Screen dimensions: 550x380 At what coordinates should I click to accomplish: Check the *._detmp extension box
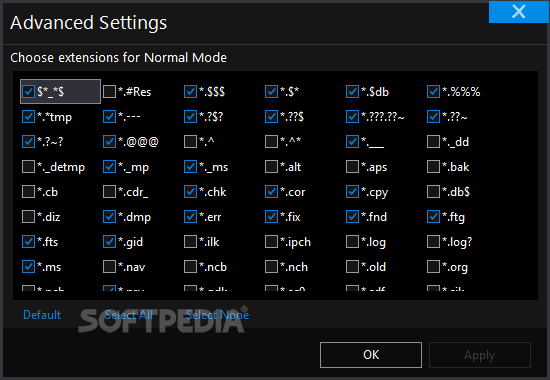28,167
